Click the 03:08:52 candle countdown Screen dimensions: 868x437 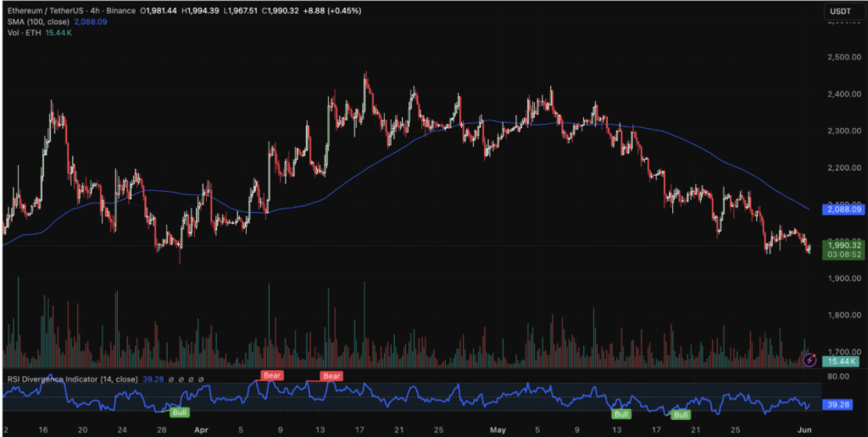(x=843, y=255)
